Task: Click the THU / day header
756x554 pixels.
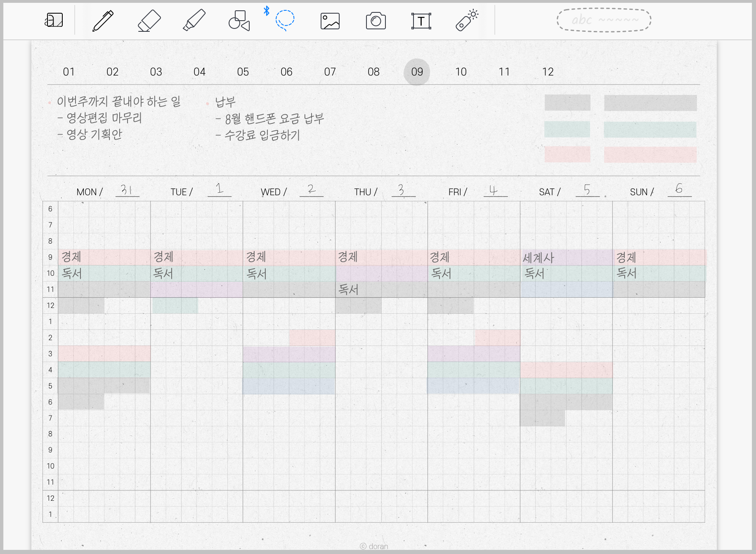Action: point(366,192)
